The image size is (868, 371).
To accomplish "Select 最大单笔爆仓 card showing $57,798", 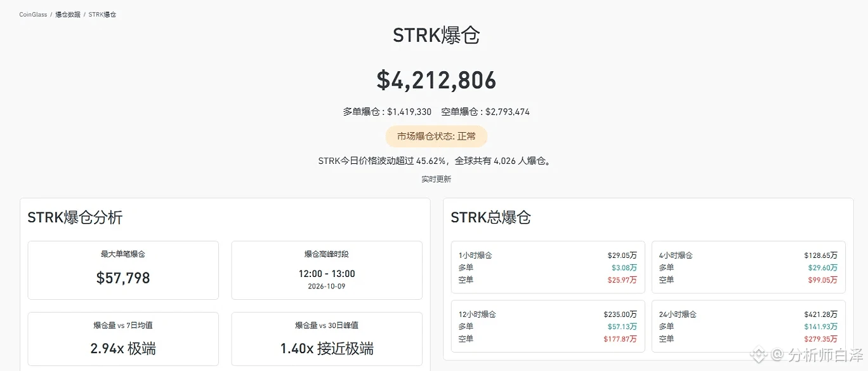I will pos(123,270).
